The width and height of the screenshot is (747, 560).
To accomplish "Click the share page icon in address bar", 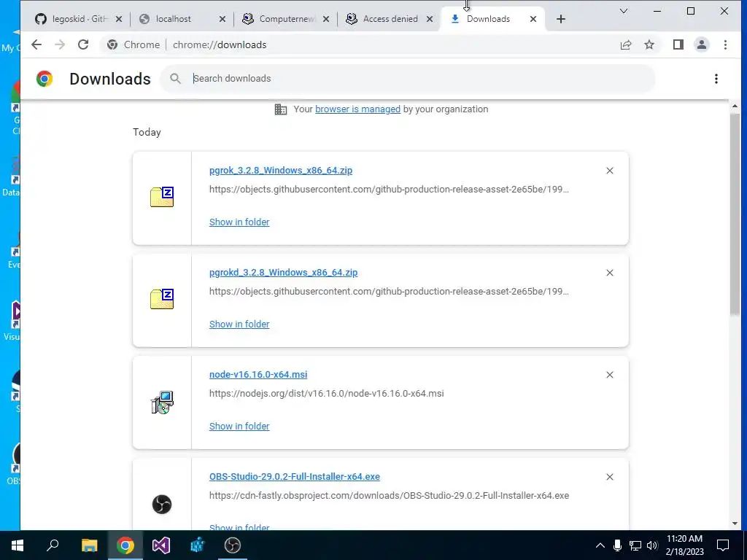I will point(625,44).
